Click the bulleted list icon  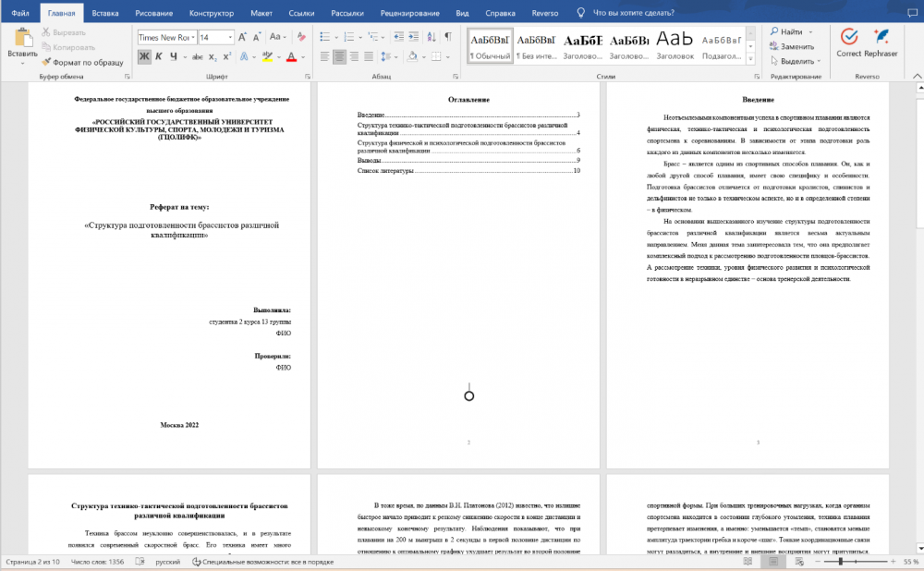(x=324, y=37)
